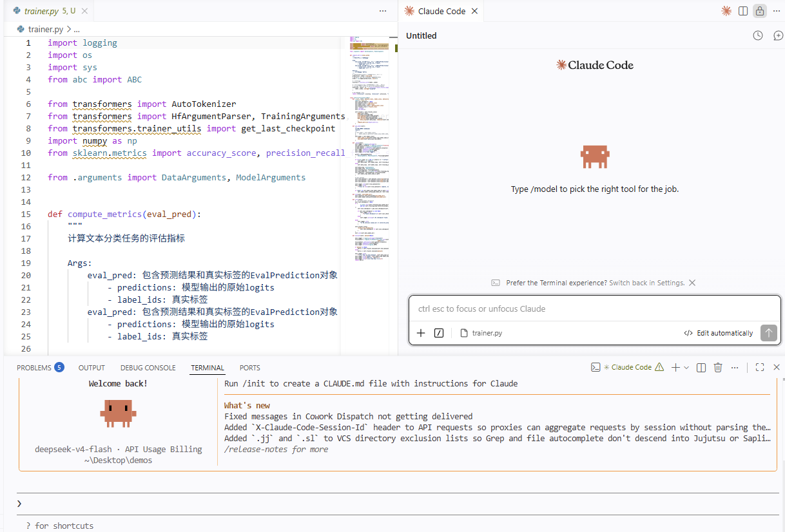Click the ~\Desktop\demos path text
Image resolution: width=785 pixels, height=532 pixels.
coord(118,460)
